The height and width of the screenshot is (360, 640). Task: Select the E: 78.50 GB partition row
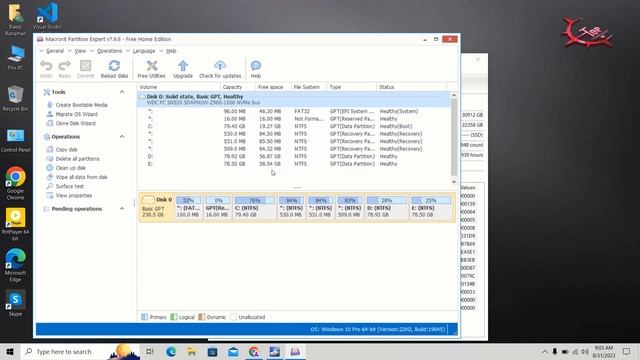tap(294, 164)
